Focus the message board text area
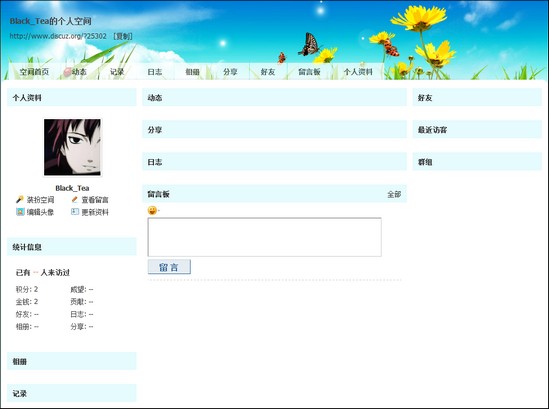549x409 pixels. 264,237
